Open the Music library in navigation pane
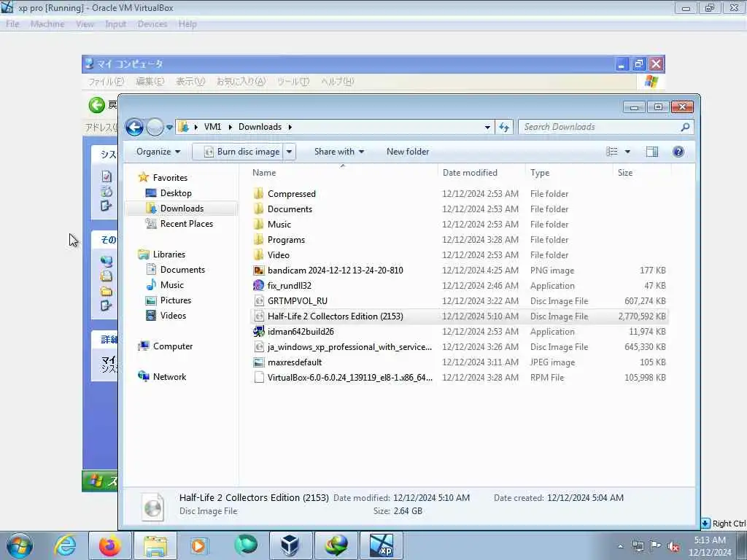Viewport: 747px width, 560px height. click(171, 285)
